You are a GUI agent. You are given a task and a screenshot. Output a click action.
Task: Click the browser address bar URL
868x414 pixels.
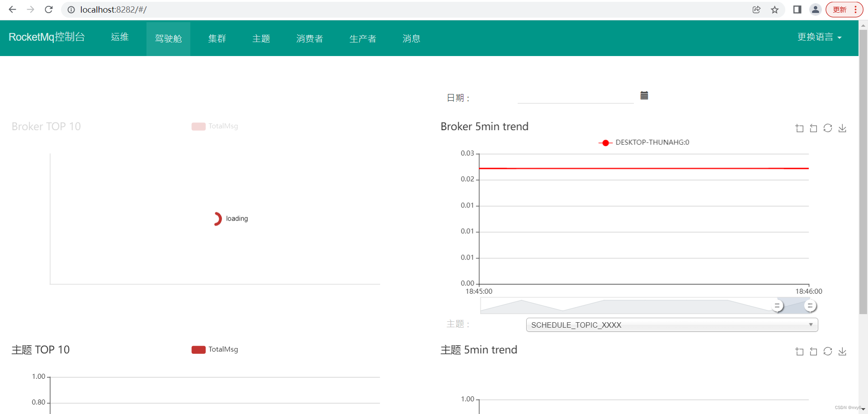click(113, 9)
